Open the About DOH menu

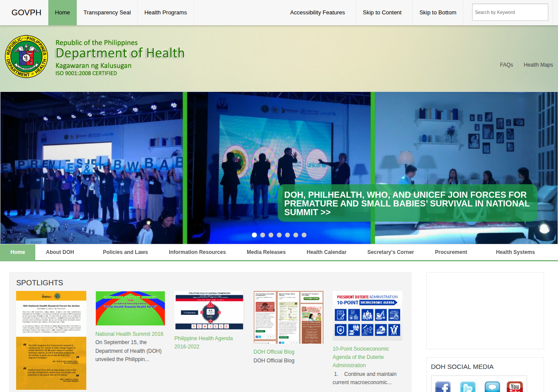[x=60, y=252]
